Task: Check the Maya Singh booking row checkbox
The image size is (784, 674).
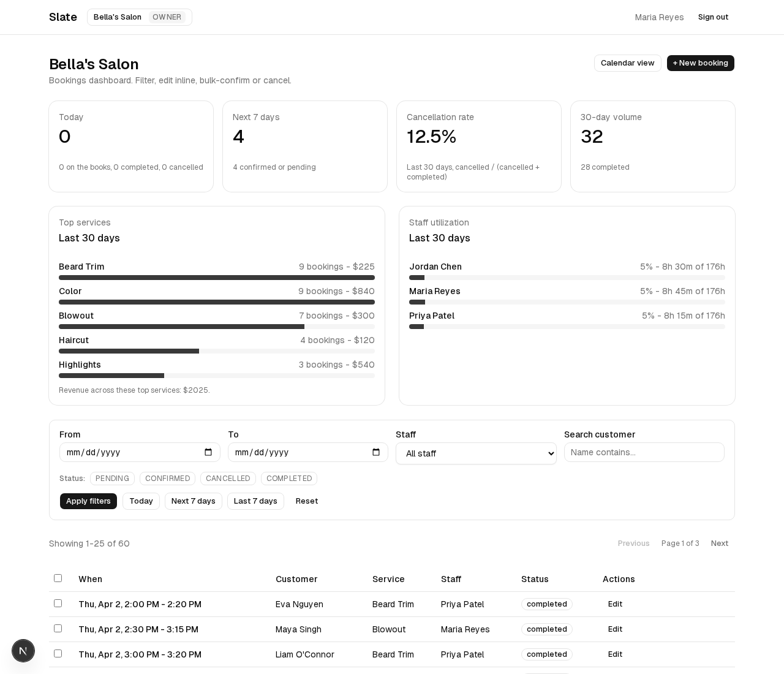Action: 58,628
